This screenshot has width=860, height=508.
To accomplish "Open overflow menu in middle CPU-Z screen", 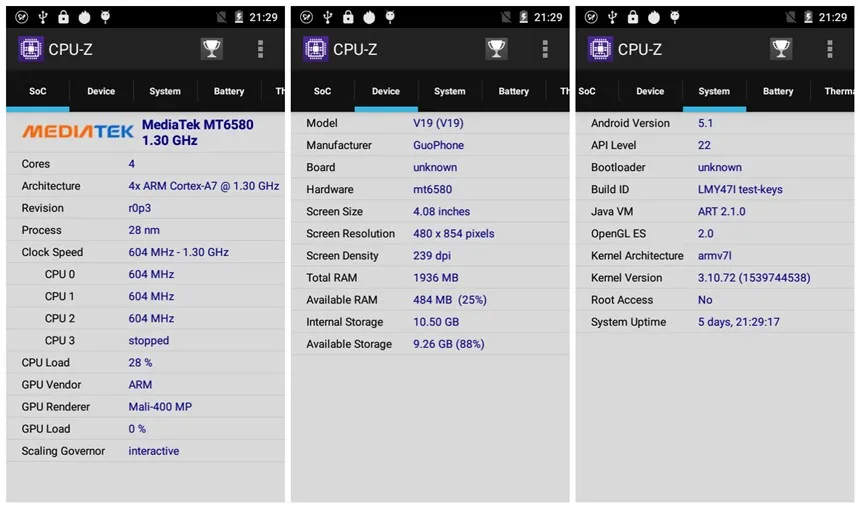I will 545,49.
